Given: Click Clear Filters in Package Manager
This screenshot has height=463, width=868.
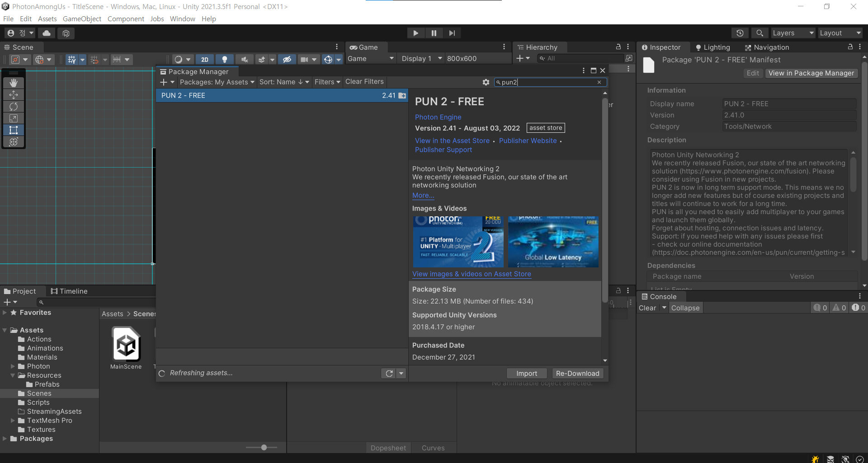Looking at the screenshot, I should pos(364,82).
